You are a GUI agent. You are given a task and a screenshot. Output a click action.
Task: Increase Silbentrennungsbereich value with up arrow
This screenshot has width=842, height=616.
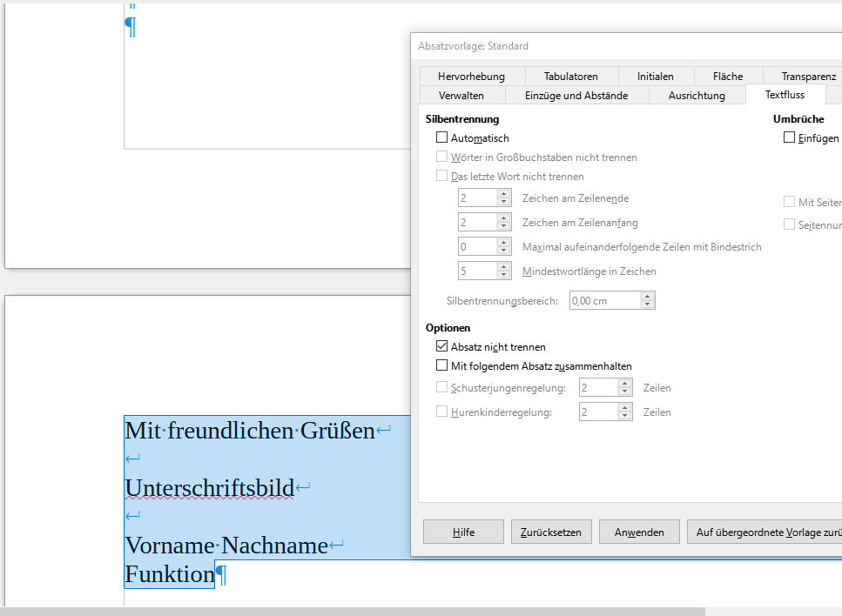pyautogui.click(x=647, y=297)
